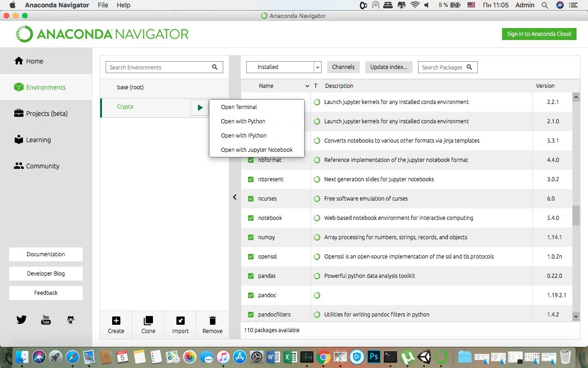Click the Version column header
The width and height of the screenshot is (588, 368).
545,86
